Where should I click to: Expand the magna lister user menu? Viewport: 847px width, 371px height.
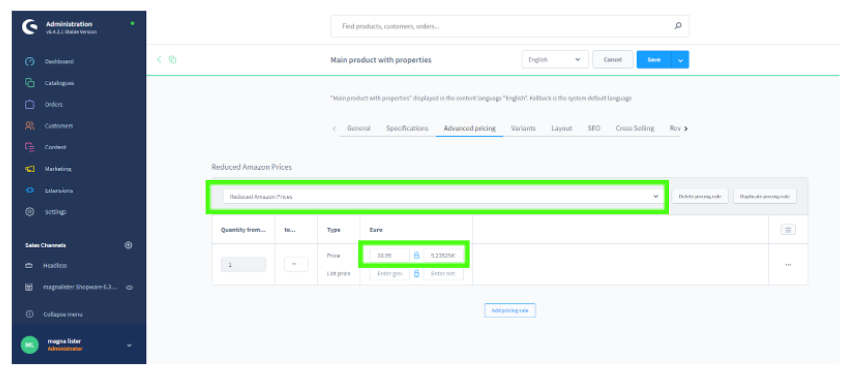[x=129, y=345]
